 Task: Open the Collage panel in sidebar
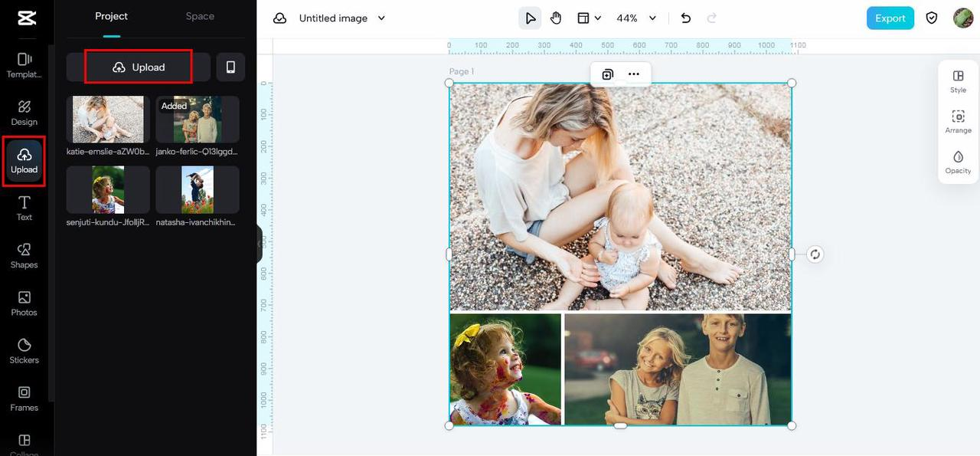point(24,444)
